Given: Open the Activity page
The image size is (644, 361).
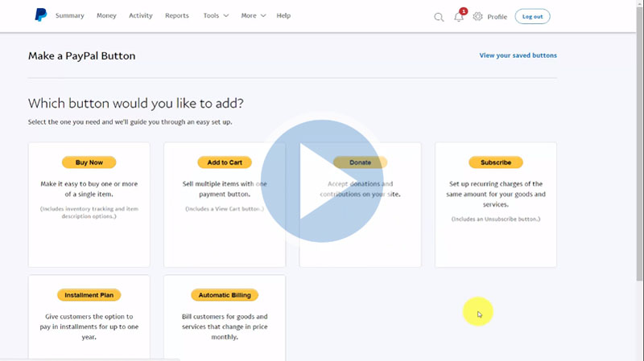Looking at the screenshot, I should [141, 15].
